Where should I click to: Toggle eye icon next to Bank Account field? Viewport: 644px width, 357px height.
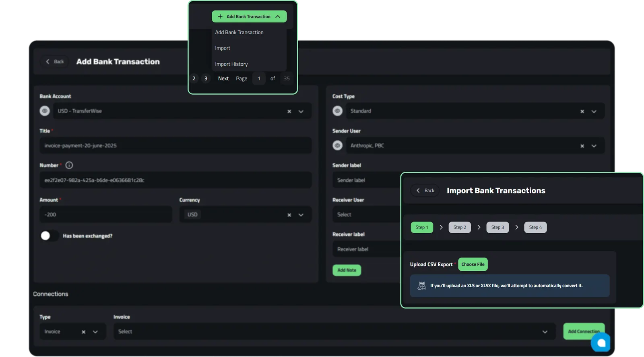45,111
